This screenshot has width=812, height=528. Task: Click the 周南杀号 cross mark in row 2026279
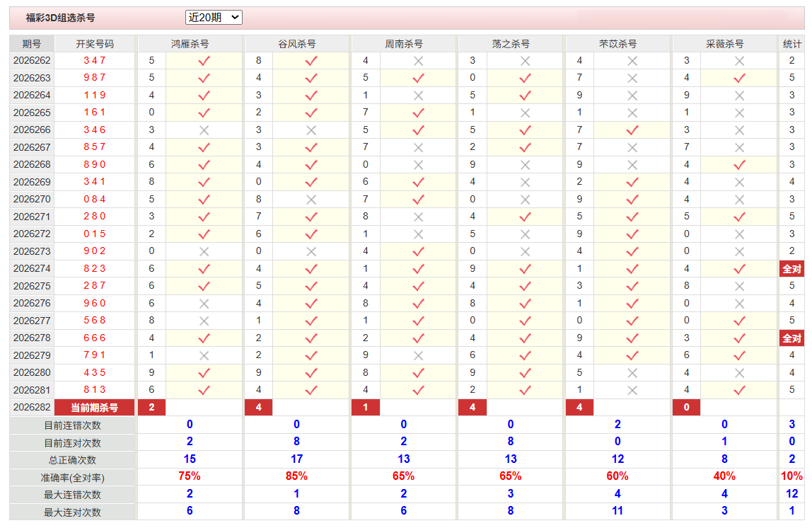click(419, 355)
